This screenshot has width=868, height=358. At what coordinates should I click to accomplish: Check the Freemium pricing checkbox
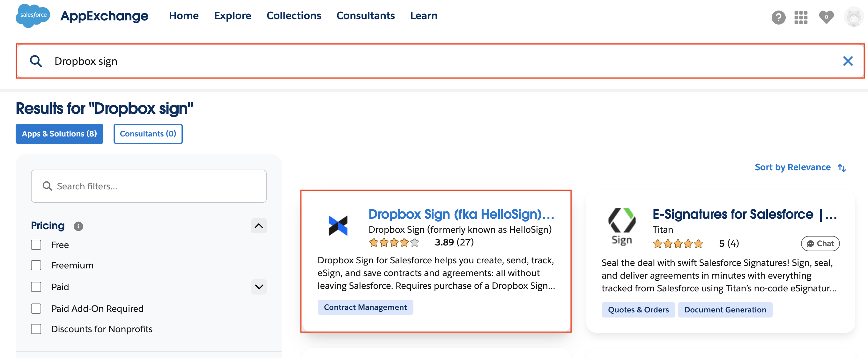36,265
